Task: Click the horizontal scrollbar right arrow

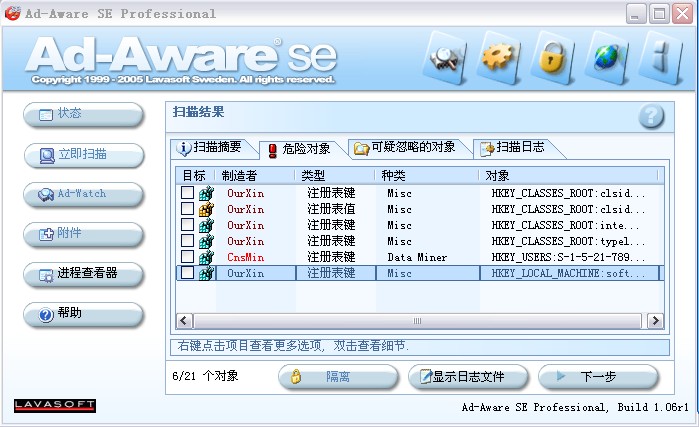Action: click(655, 320)
